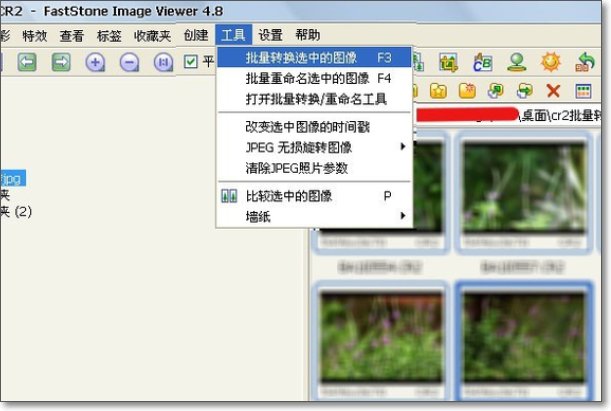Image resolution: width=611 pixels, height=411 pixels.
Task: Choose 改变选中图像的时间戳
Action: coord(314,127)
